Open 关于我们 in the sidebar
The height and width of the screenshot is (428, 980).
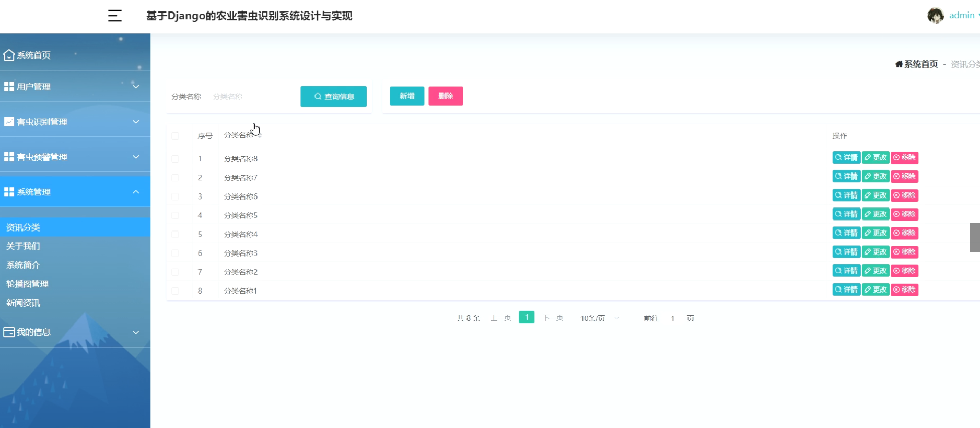[x=75, y=246]
